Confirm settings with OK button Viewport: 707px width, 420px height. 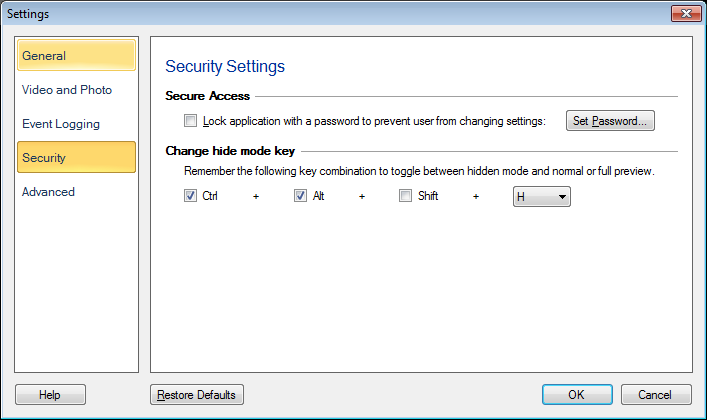(576, 395)
